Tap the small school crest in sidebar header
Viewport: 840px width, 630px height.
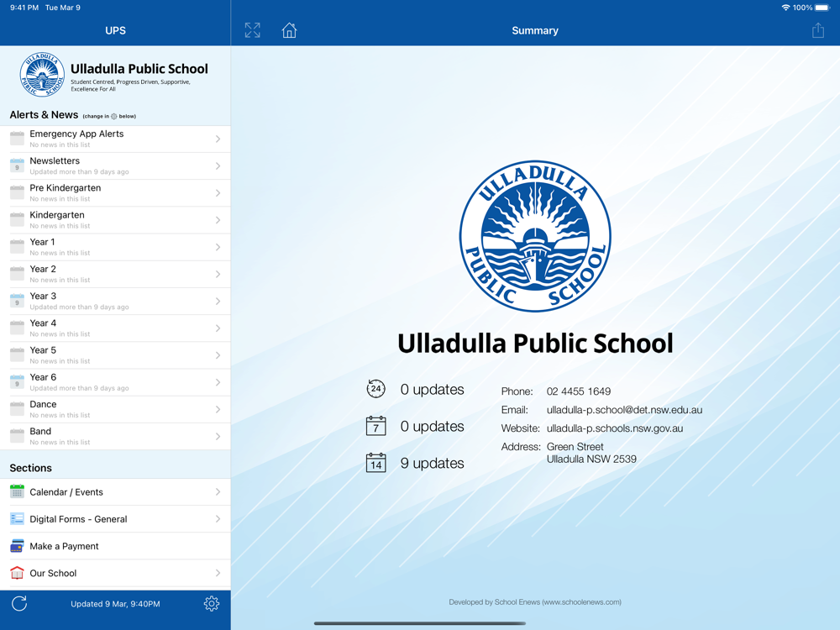(42, 75)
